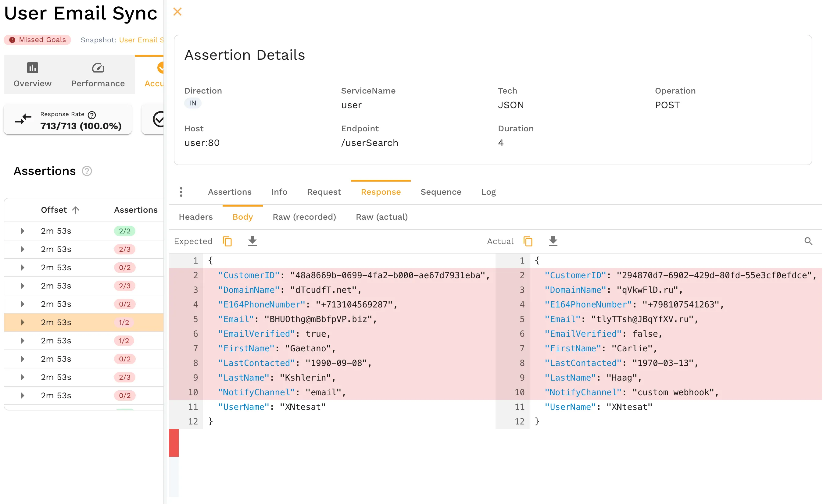Open the Overview panel
The width and height of the screenshot is (827, 504).
[x=32, y=74]
